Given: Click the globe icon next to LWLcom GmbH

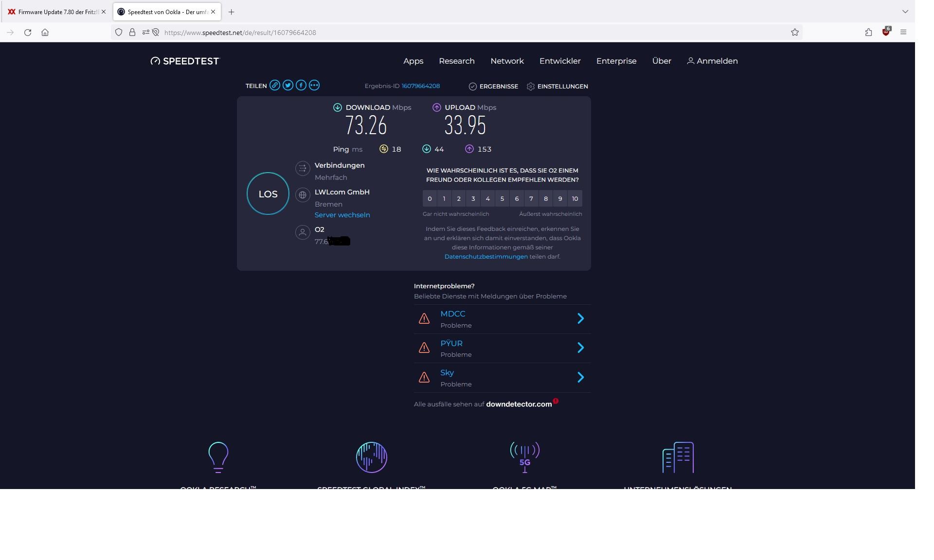Looking at the screenshot, I should [x=303, y=195].
